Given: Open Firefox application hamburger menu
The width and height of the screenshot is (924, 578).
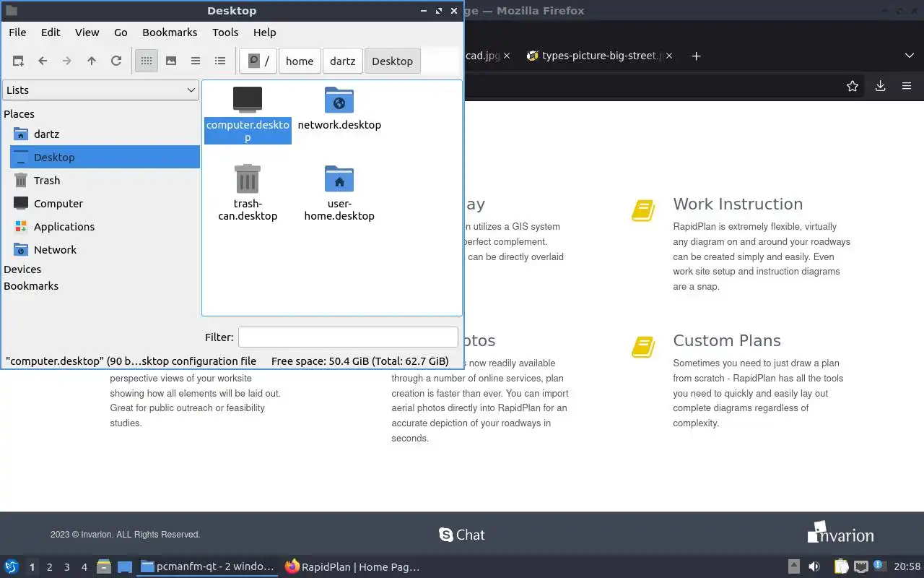Looking at the screenshot, I should click(907, 86).
